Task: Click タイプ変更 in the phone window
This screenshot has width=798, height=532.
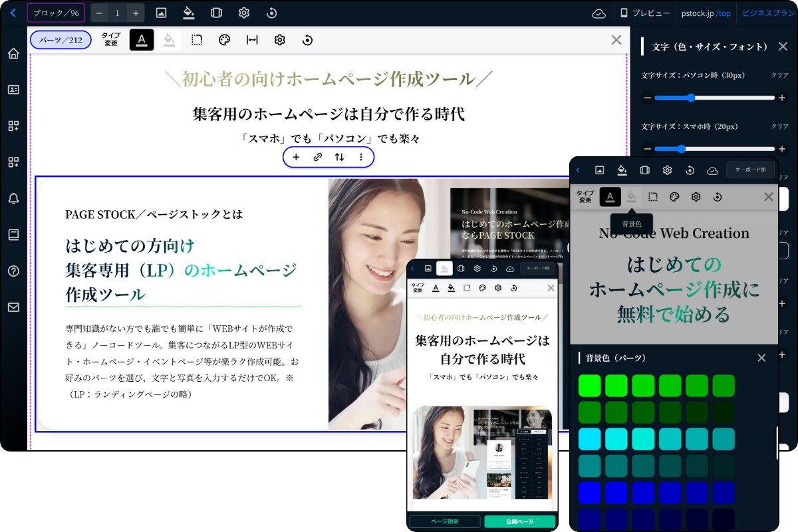Action: point(417,288)
